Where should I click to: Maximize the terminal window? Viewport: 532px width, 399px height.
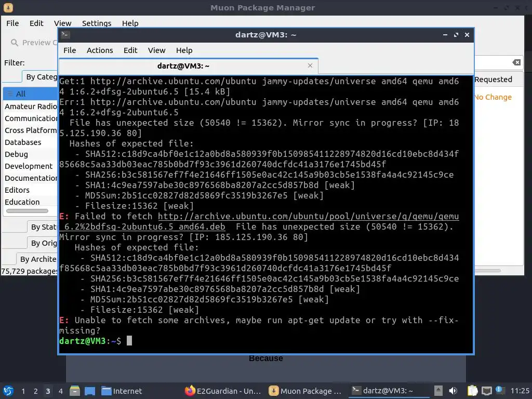coord(456,35)
